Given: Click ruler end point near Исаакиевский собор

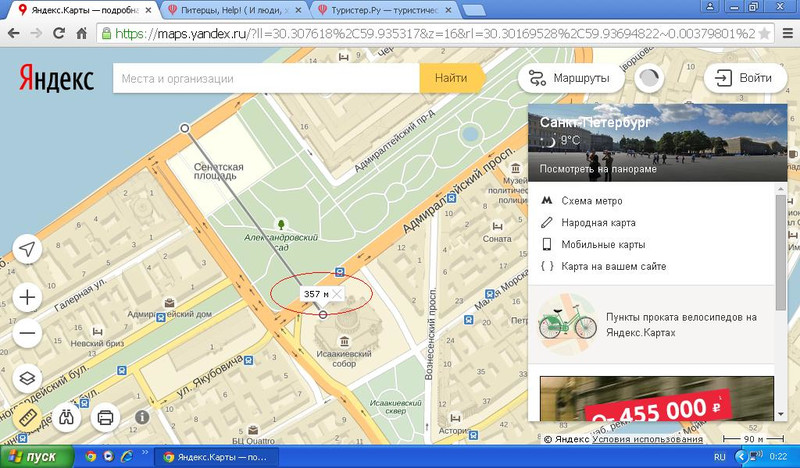Looking at the screenshot, I should pos(322,314).
